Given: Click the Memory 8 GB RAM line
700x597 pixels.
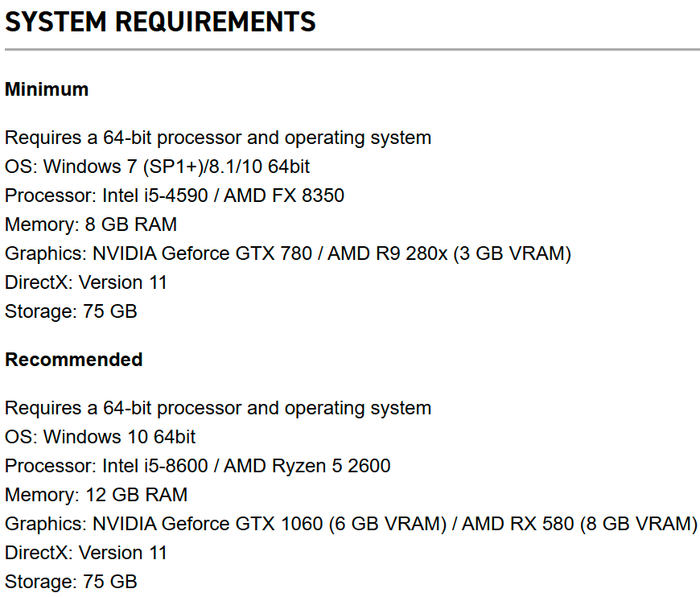Looking at the screenshot, I should click(x=91, y=224).
